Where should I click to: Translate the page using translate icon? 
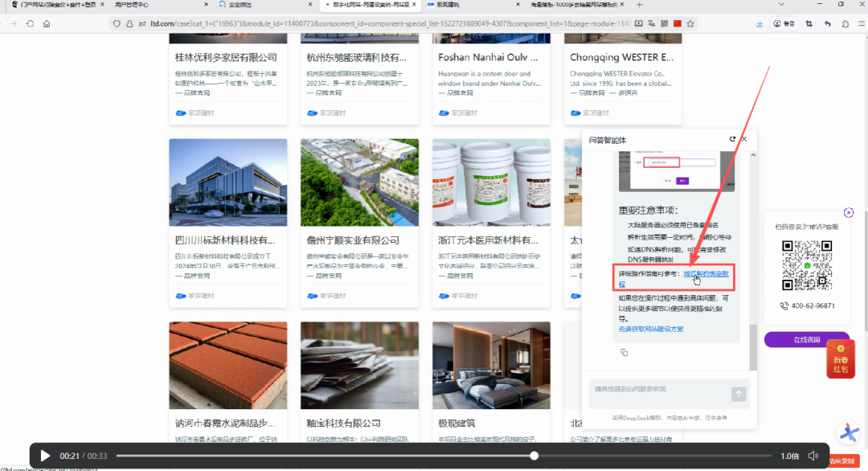coord(651,24)
